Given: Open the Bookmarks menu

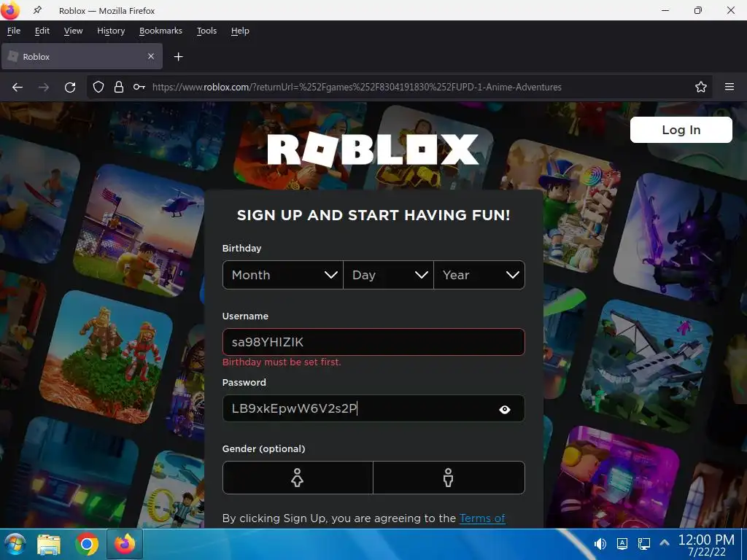Looking at the screenshot, I should pyautogui.click(x=160, y=31).
